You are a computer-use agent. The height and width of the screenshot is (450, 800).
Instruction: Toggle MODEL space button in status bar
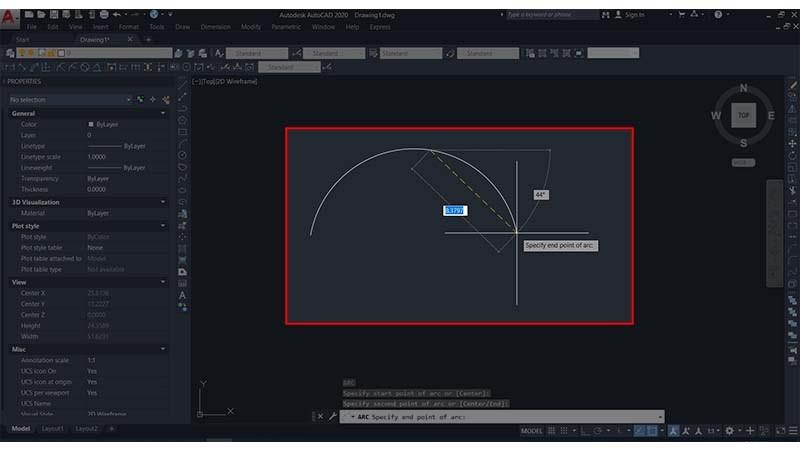532,431
